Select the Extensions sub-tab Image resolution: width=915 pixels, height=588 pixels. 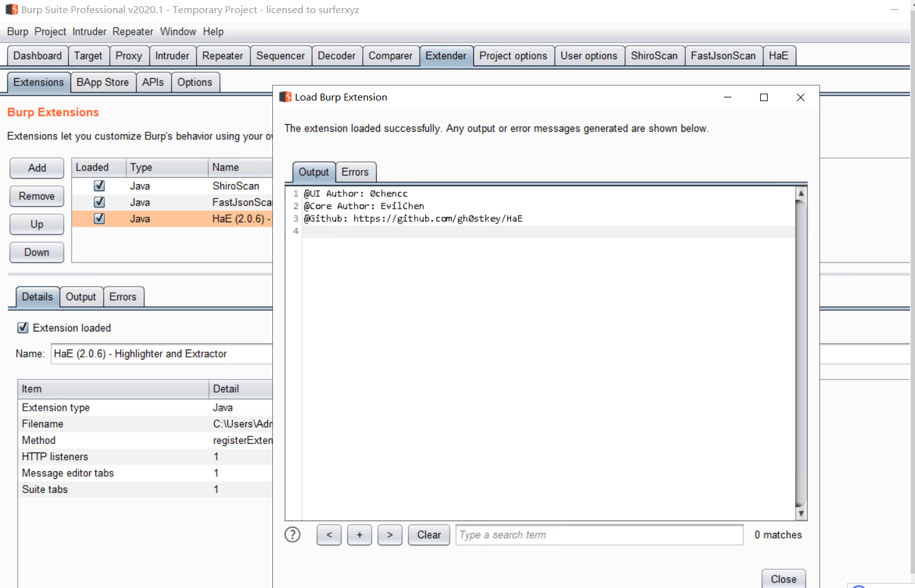39,82
